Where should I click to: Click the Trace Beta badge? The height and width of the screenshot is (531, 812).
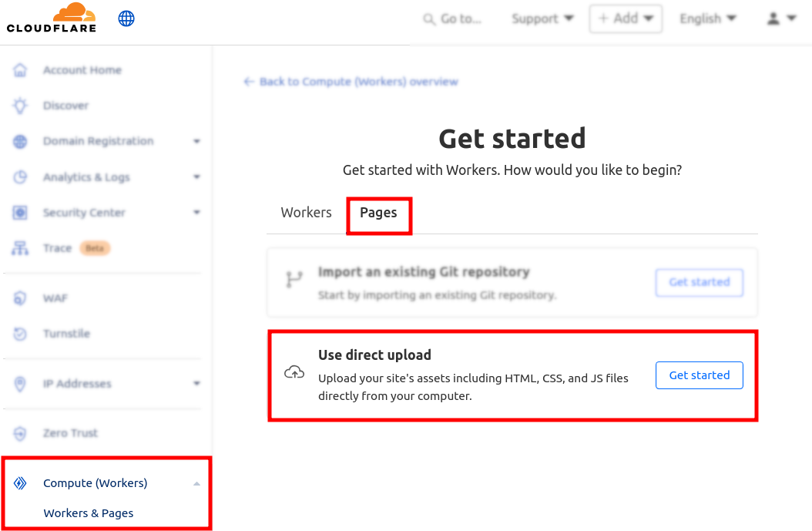(x=95, y=248)
